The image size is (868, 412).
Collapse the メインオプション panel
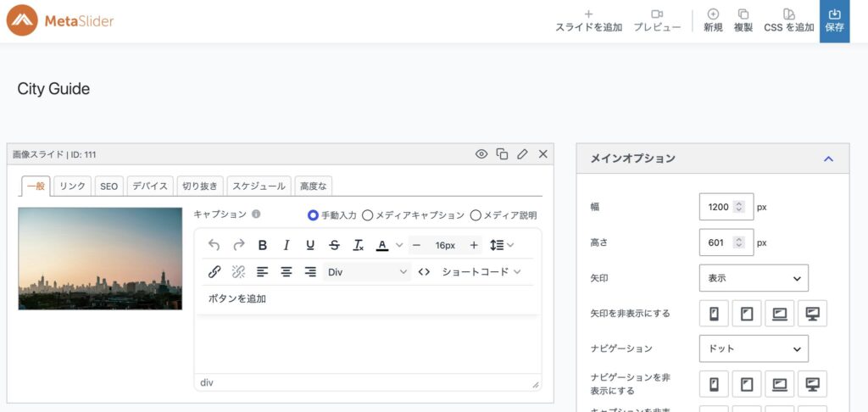(828, 159)
